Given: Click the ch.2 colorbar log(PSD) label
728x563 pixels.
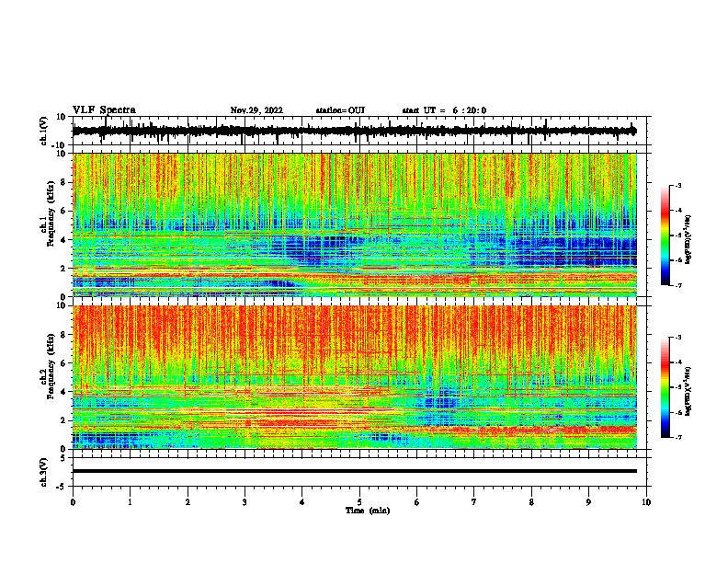Looking at the screenshot, I should pos(688,390).
